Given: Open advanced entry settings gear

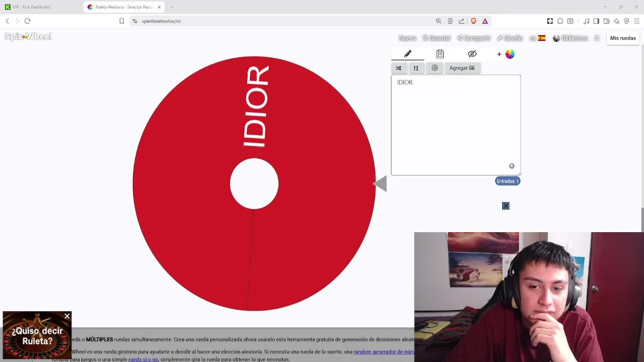Looking at the screenshot, I should [x=435, y=68].
